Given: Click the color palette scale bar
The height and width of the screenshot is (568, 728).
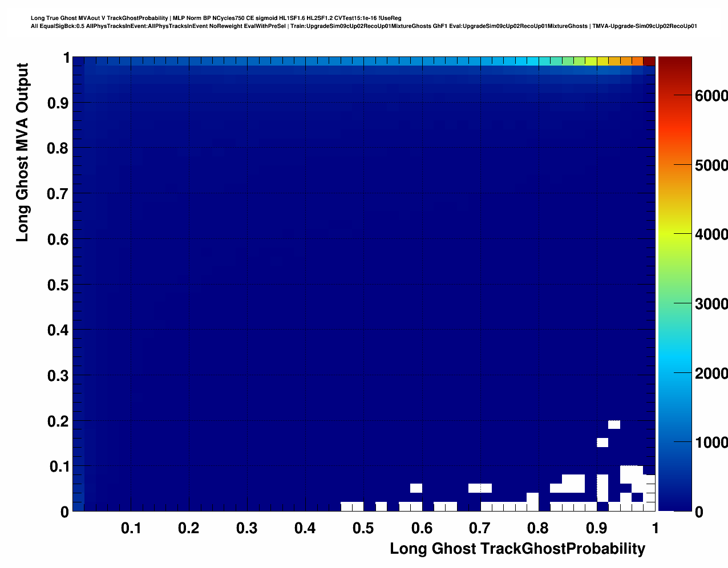Looking at the screenshot, I should [675, 283].
